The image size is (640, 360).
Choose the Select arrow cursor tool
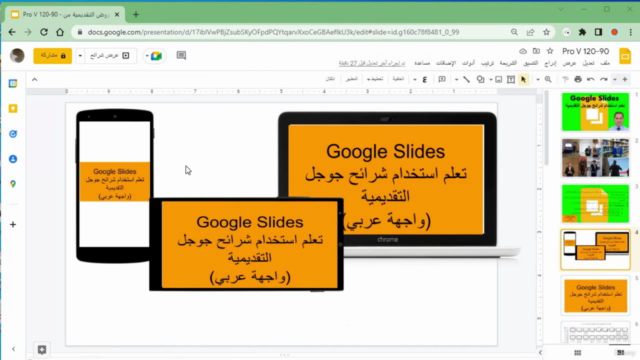pyautogui.click(x=524, y=79)
